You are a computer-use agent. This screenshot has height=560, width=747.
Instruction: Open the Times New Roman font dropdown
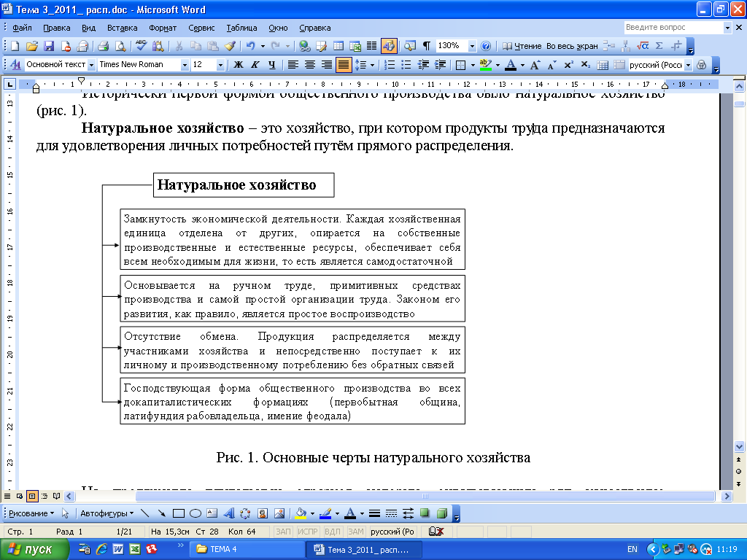point(185,65)
